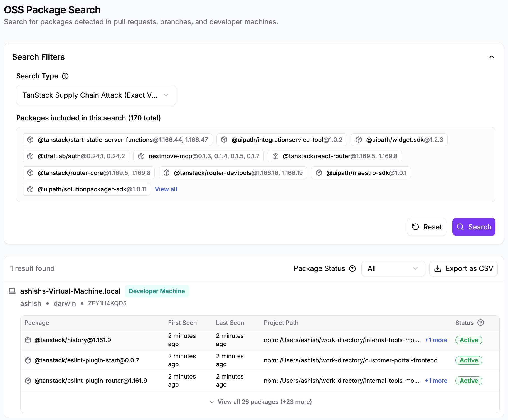
Task: Click package icon beside @uipath/widget.sdk chip
Action: click(359, 140)
